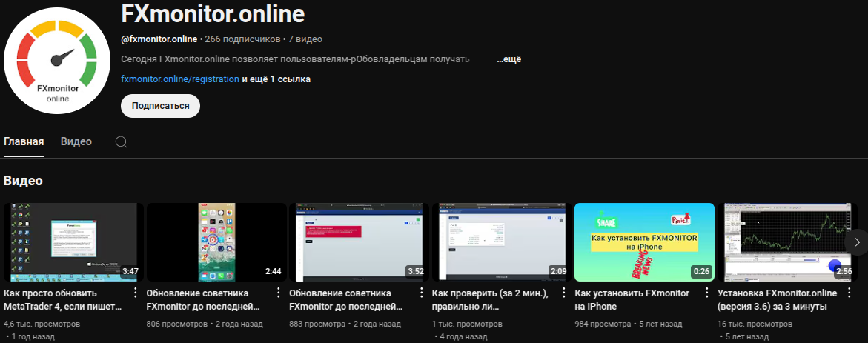Open video title with 806 просмотров
The image size is (868, 343).
pos(203,299)
